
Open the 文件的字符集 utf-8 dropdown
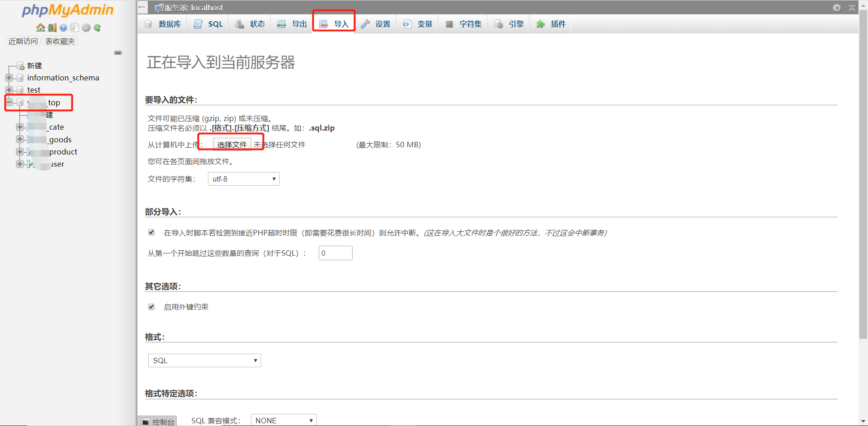[244, 179]
